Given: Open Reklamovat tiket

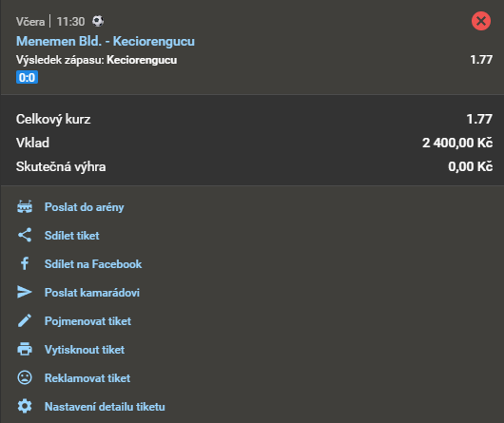Looking at the screenshot, I should click(87, 378).
